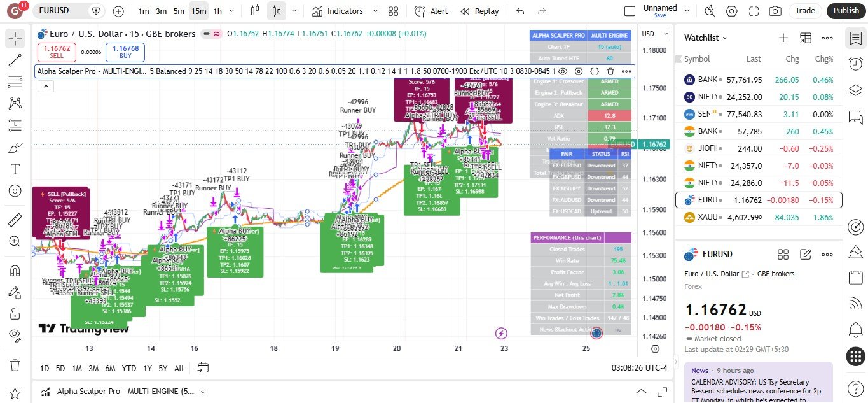The height and width of the screenshot is (403, 868).
Task: Open the Fibonacci retracement tools
Action: coord(15,81)
